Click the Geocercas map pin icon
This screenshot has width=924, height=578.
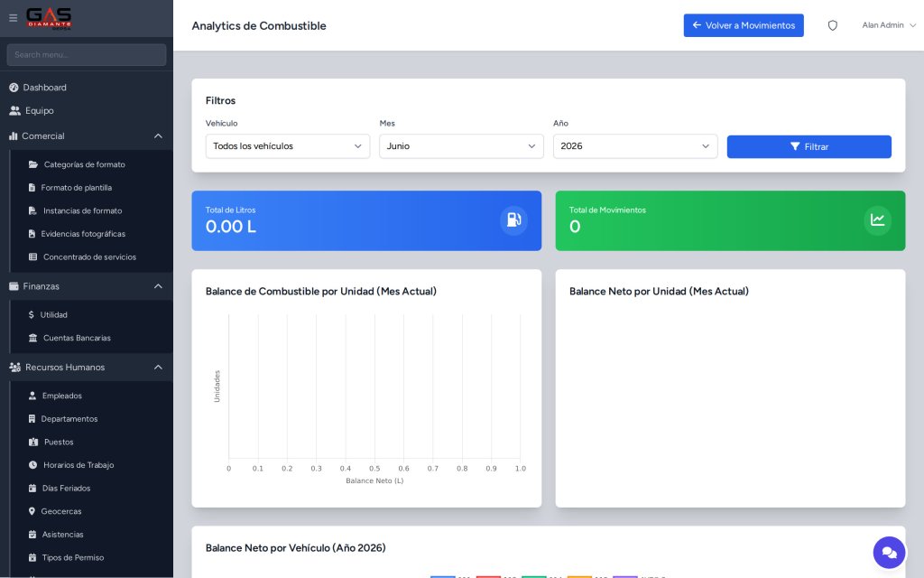coord(32,511)
